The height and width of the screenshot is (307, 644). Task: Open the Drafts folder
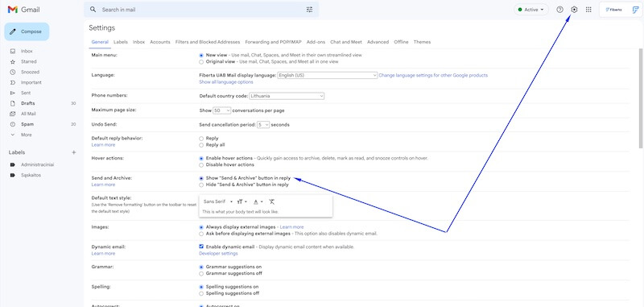(28, 104)
